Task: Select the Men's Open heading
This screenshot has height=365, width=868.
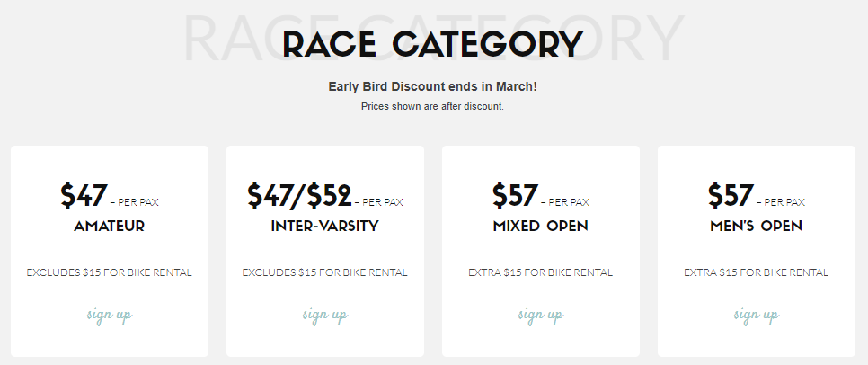Action: point(757,226)
